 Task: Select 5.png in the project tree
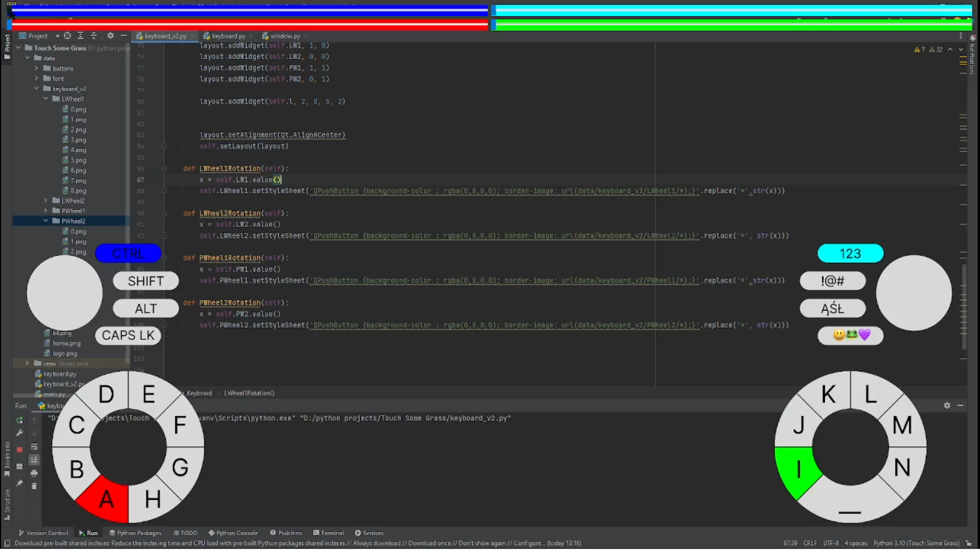coord(78,161)
